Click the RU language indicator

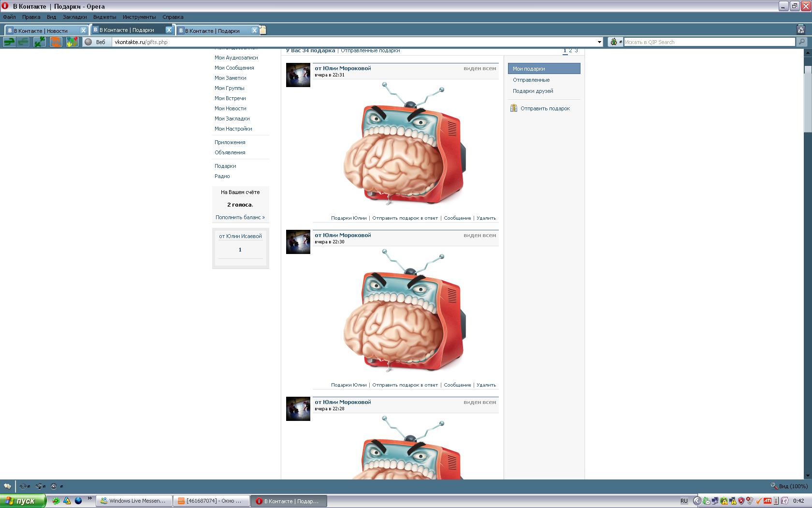[684, 501]
